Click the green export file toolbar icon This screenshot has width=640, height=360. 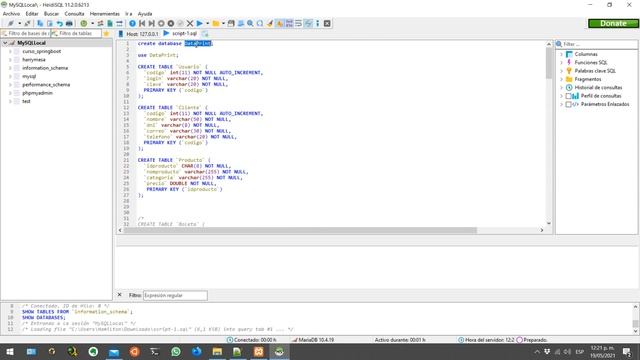pos(110,24)
